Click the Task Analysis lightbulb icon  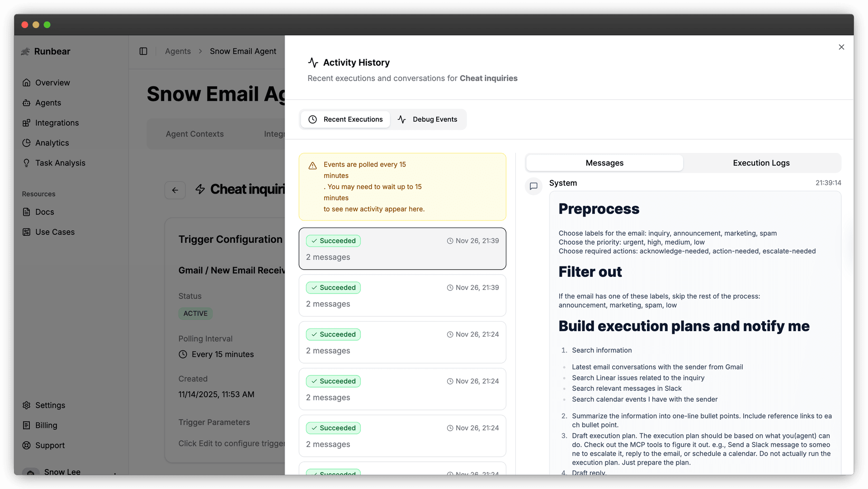coord(27,163)
